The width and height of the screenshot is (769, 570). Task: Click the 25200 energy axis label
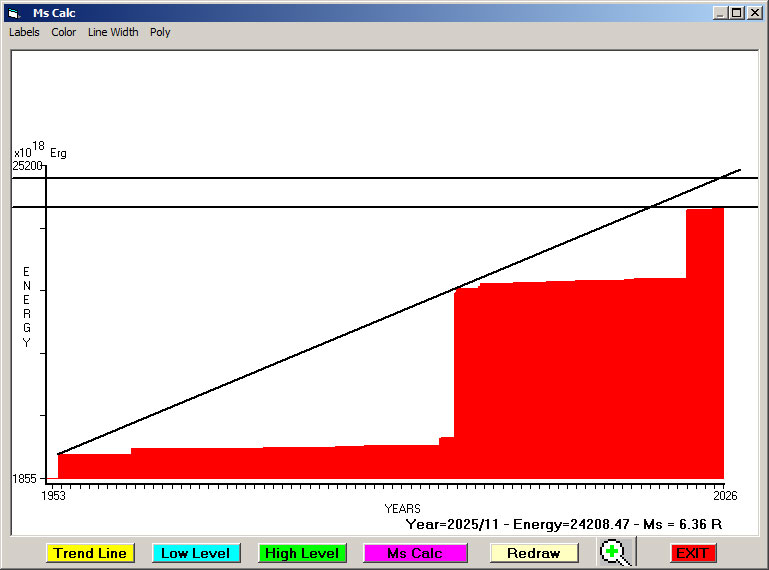tap(27, 166)
